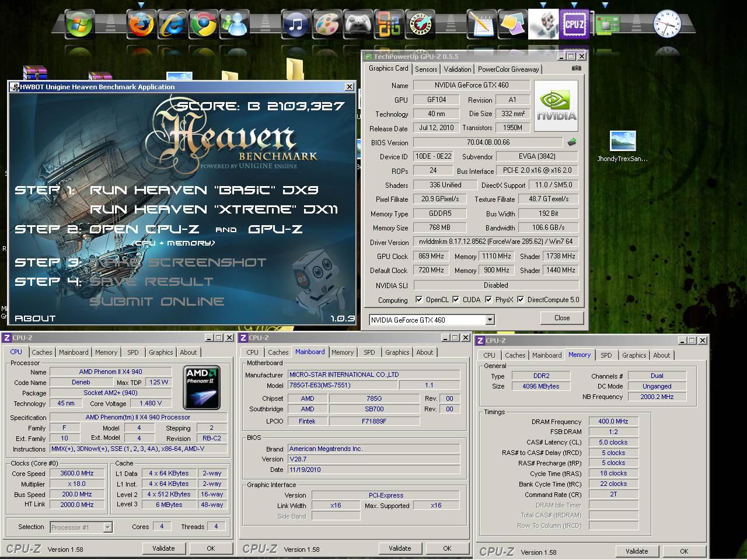The height and width of the screenshot is (560, 747).
Task: Click the 785GT-E63(MS-7551) model field
Action: [x=343, y=385]
